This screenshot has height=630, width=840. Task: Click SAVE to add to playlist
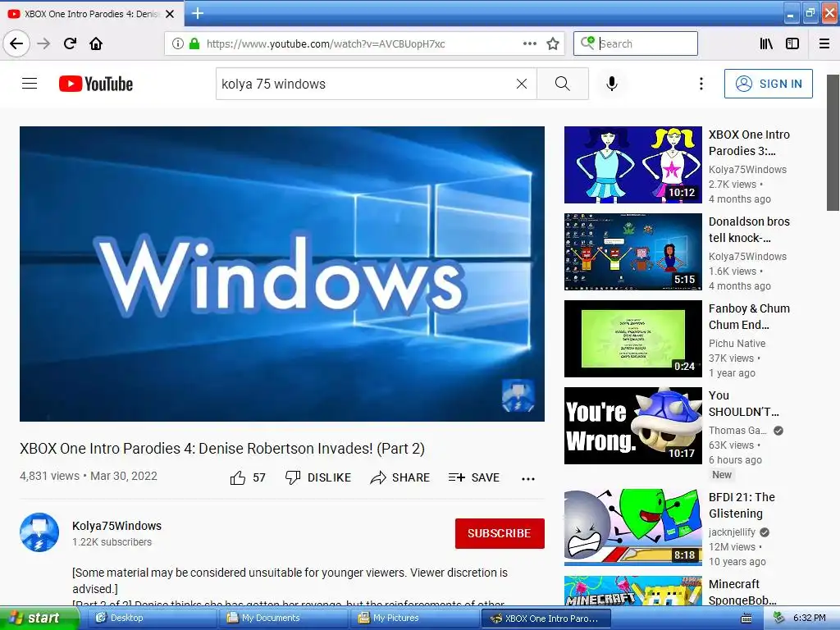[474, 477]
